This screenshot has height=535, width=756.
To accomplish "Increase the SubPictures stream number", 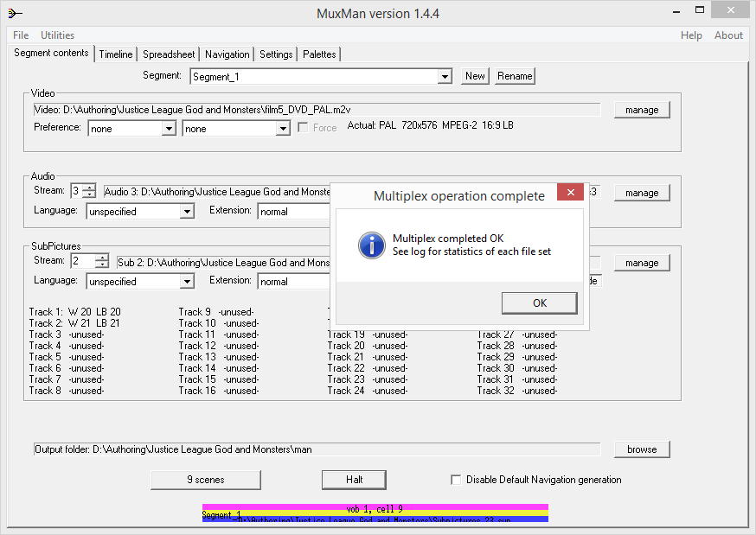I will pyautogui.click(x=102, y=258).
